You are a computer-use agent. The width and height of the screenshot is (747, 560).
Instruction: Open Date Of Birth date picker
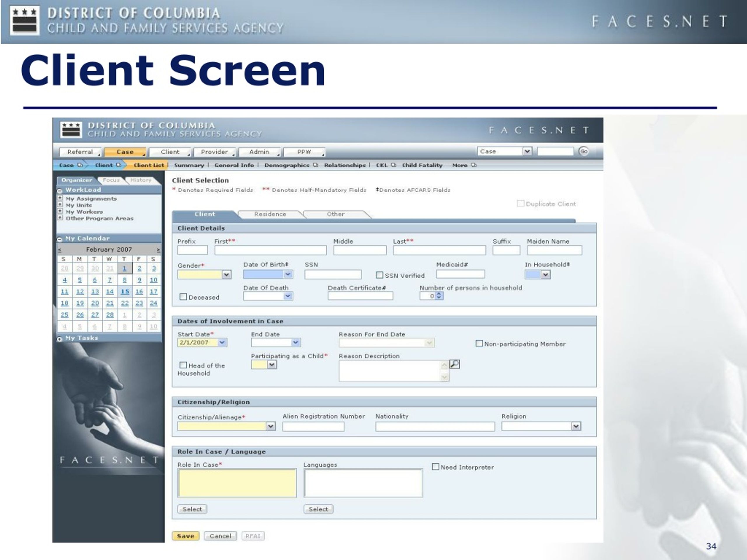pos(288,274)
